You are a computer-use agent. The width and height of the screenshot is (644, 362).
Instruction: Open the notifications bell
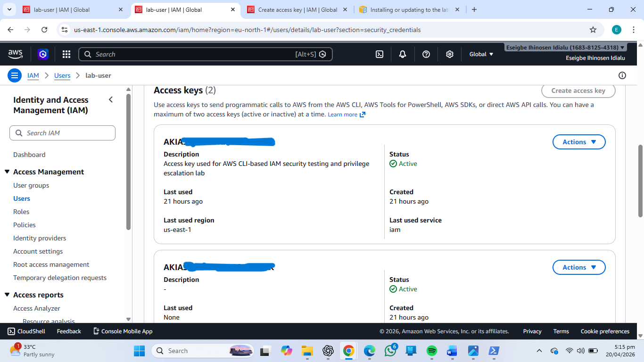(x=403, y=54)
